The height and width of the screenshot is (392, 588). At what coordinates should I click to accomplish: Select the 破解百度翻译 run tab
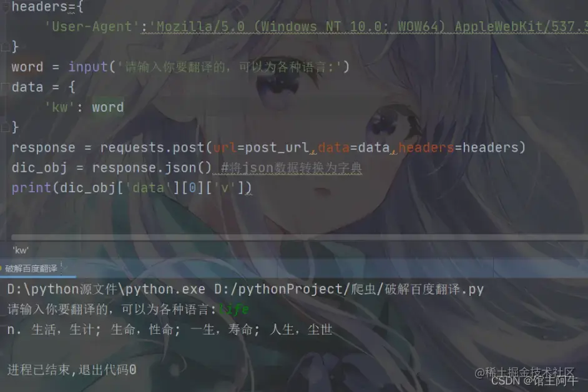31,268
